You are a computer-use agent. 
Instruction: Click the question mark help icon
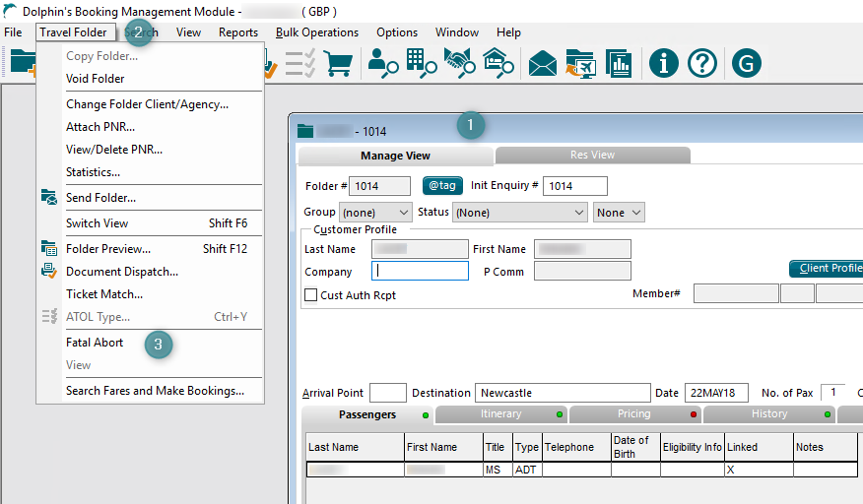[x=702, y=63]
